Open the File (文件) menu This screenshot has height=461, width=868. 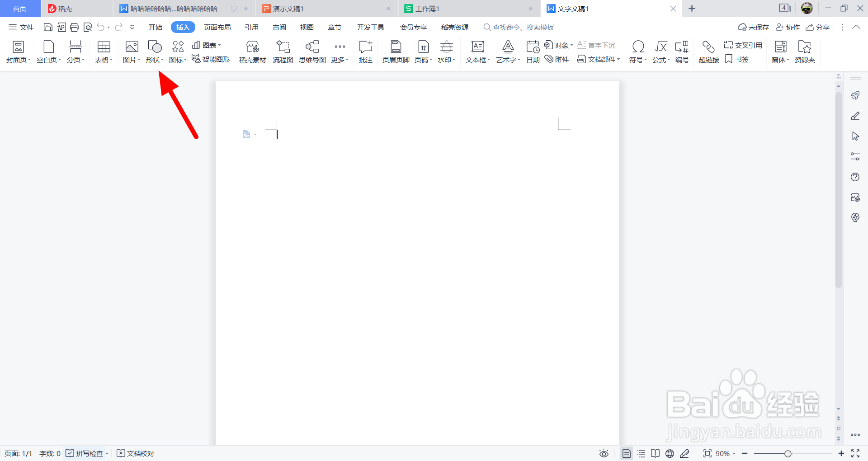(x=21, y=28)
